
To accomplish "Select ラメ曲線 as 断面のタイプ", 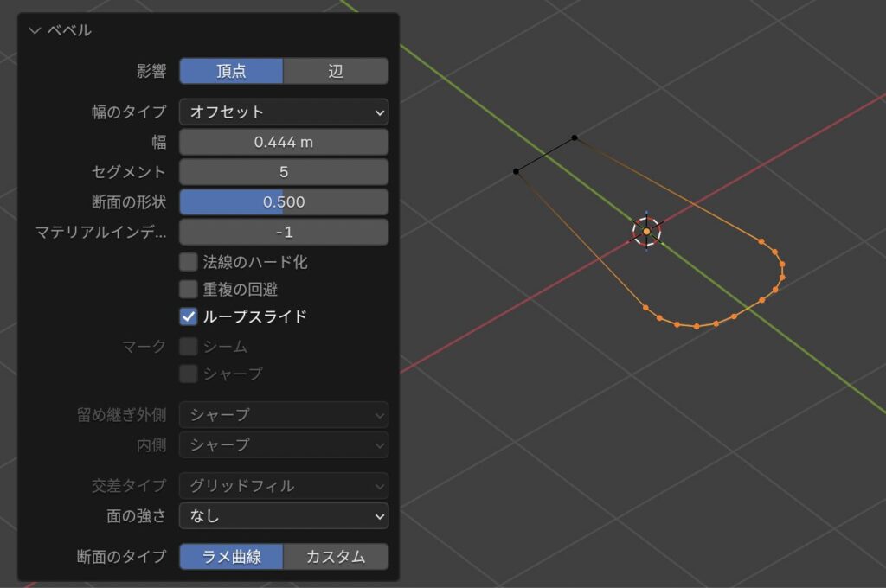I will pyautogui.click(x=231, y=557).
